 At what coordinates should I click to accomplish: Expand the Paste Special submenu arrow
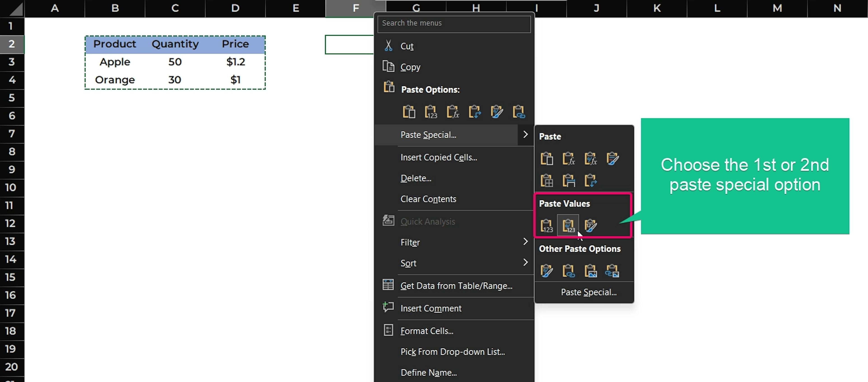(525, 135)
